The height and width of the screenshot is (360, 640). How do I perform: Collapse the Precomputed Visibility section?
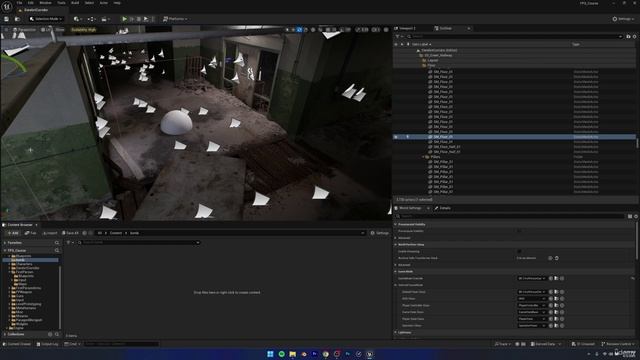pyautogui.click(x=396, y=224)
